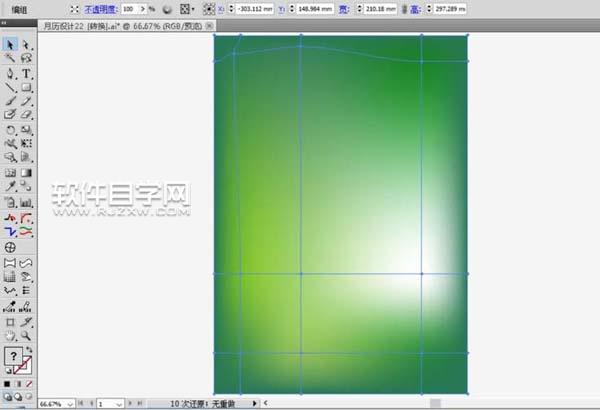Click the blue zigzag plugin tool
600x410 pixels.
[10, 232]
